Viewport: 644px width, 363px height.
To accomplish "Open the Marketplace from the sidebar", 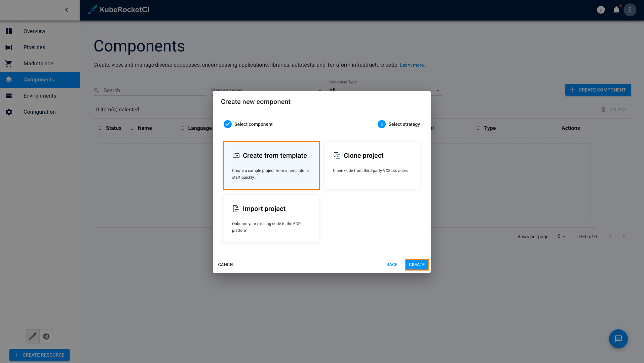I will pyautogui.click(x=8, y=63).
